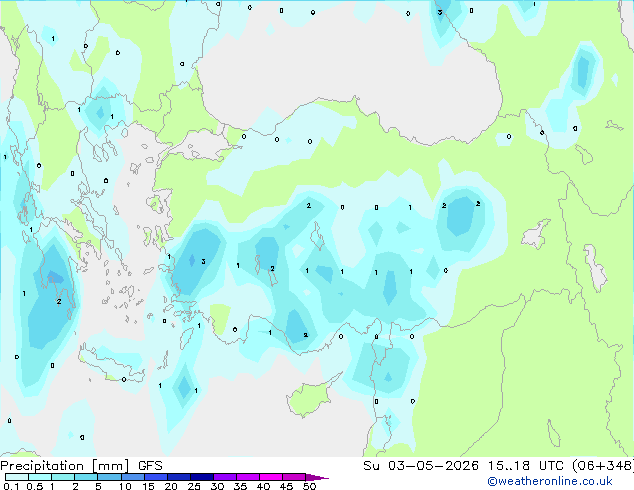Click the '0.1' legend scale label
Screen dimensions: 634x490
point(11,486)
